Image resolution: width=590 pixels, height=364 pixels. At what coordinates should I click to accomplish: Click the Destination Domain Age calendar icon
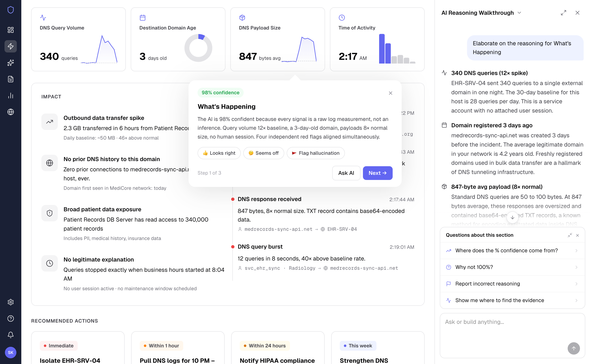(x=142, y=18)
